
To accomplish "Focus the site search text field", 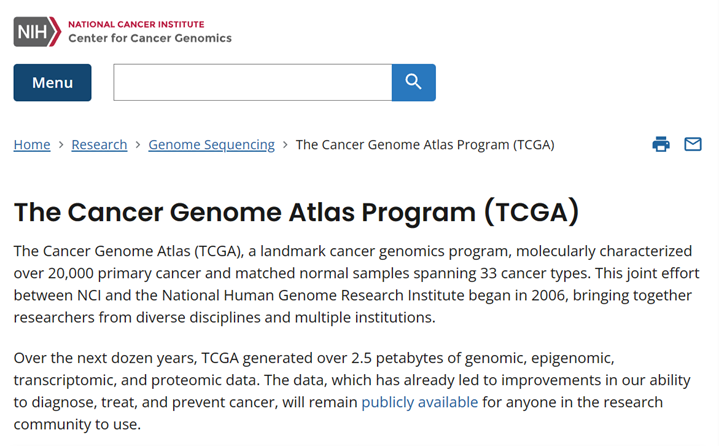I will [x=253, y=83].
